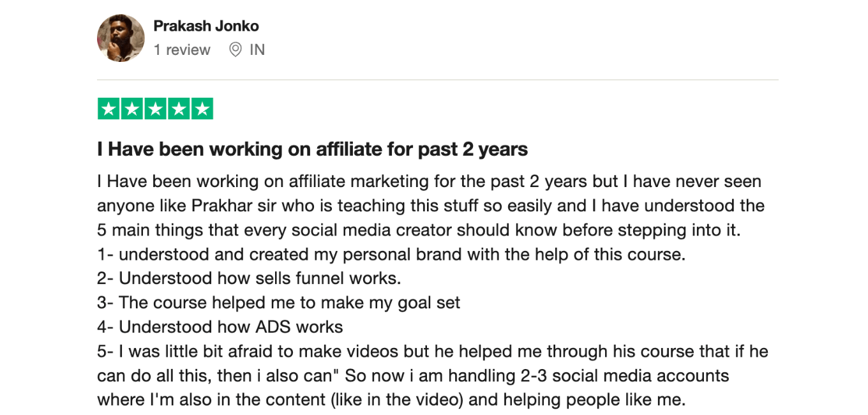
Task: Click the line about being afraid of videos
Action: point(432,351)
